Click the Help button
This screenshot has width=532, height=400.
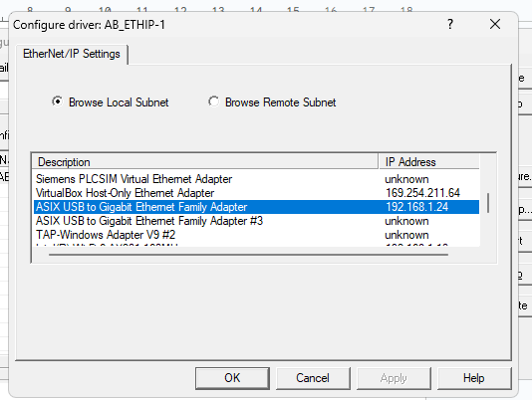pyautogui.click(x=474, y=378)
